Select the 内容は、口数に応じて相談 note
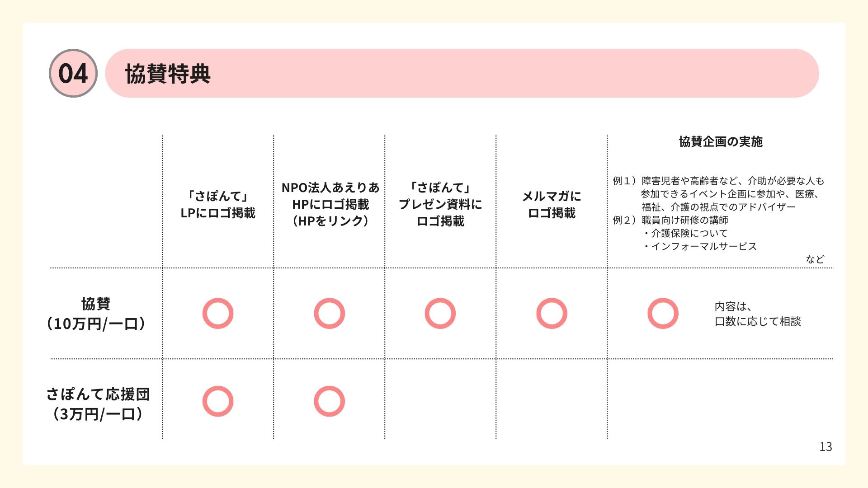The image size is (868, 488). (757, 314)
